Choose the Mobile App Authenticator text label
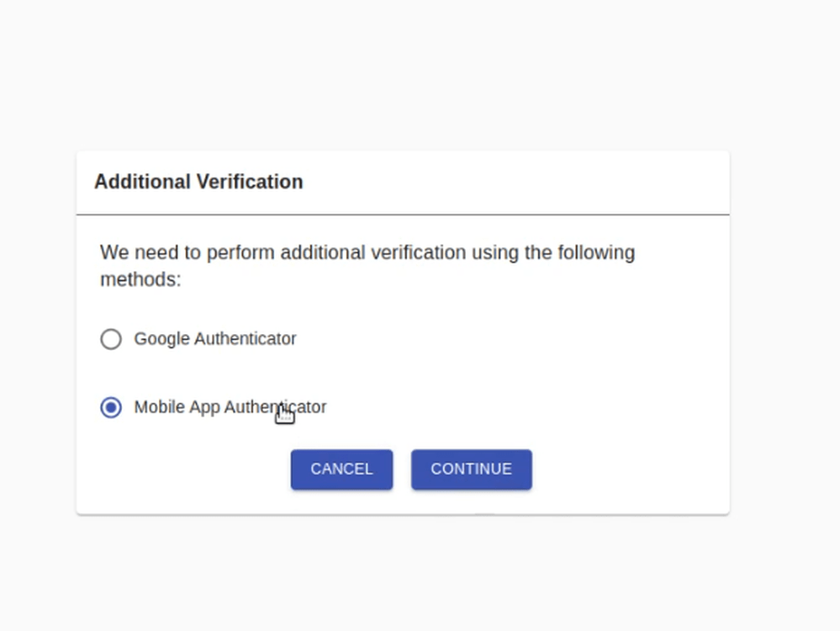The height and width of the screenshot is (631, 840). [230, 407]
